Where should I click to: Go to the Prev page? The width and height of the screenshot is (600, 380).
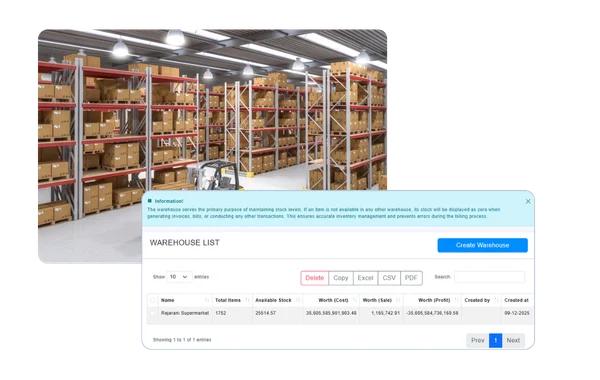(x=478, y=340)
